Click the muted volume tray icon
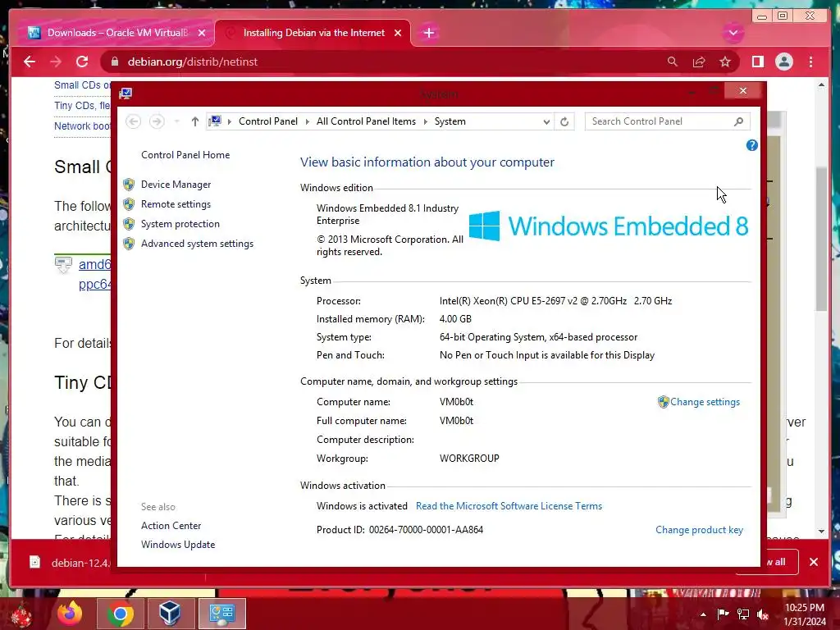Screen dimensions: 840x630 click(763, 614)
